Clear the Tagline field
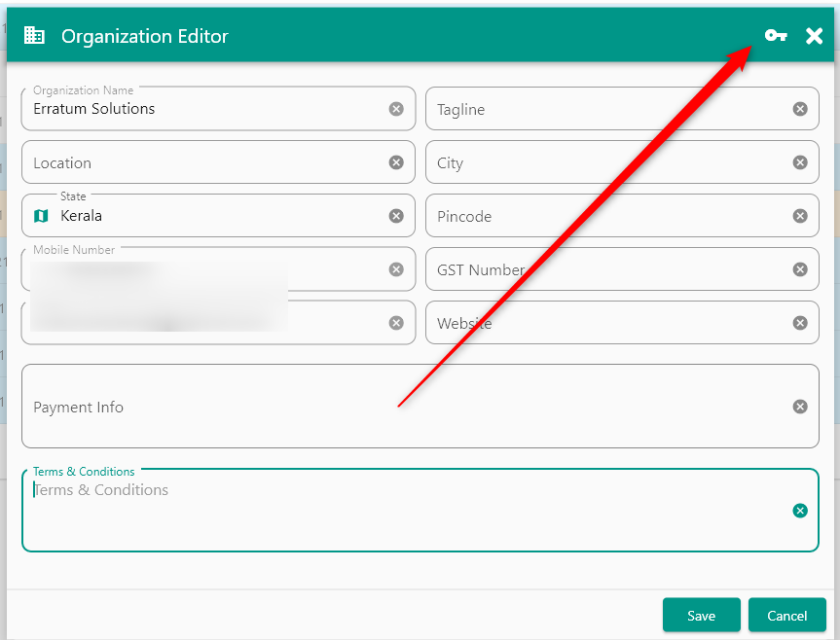This screenshot has height=640, width=840. pyautogui.click(x=800, y=109)
